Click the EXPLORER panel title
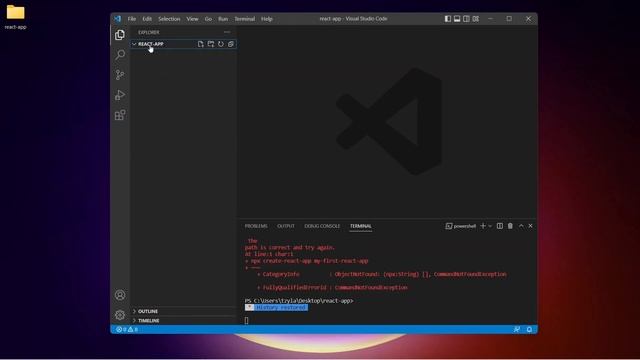This screenshot has height=360, width=640. (x=149, y=32)
